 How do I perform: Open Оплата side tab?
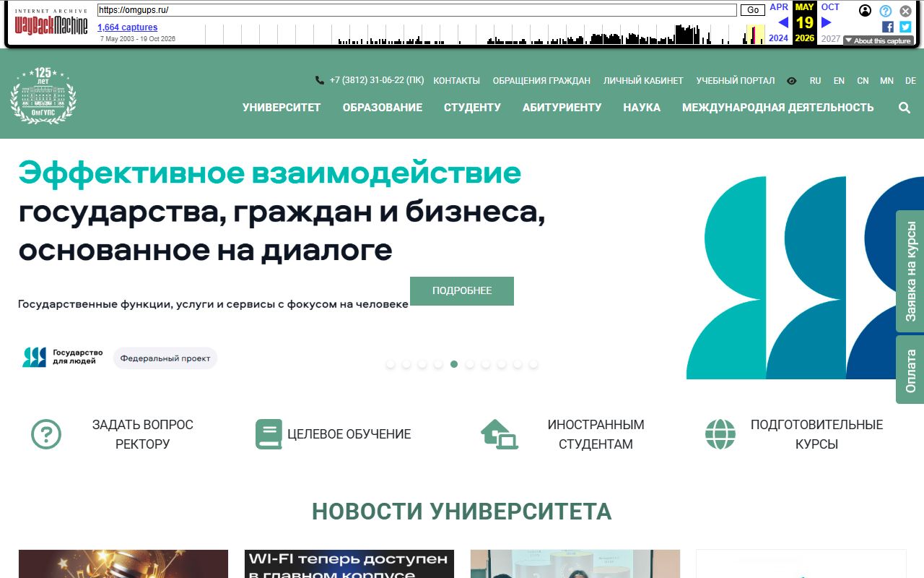click(x=910, y=370)
